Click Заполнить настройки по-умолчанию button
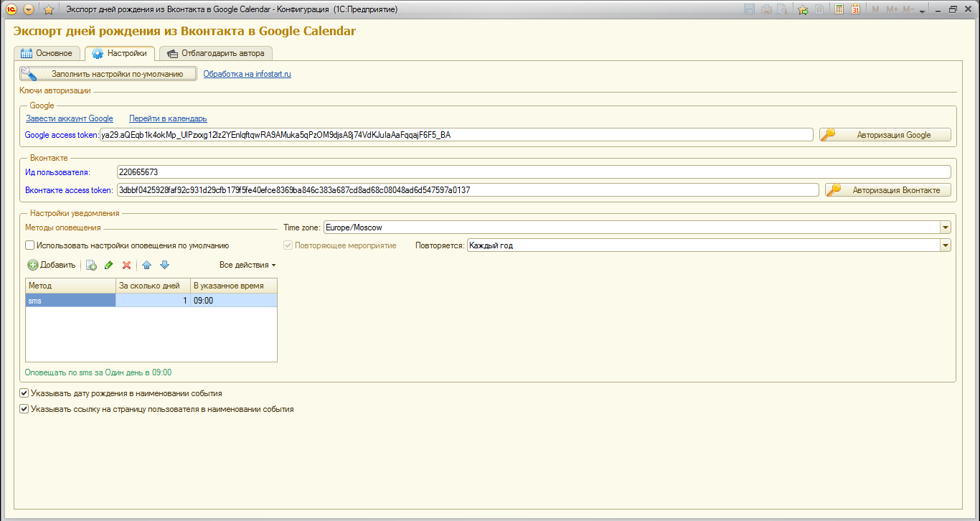 pyautogui.click(x=108, y=74)
